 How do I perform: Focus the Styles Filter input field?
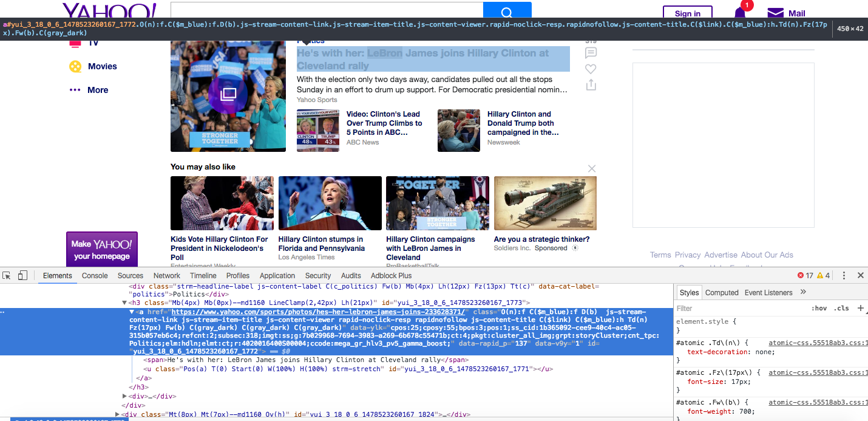coord(741,308)
